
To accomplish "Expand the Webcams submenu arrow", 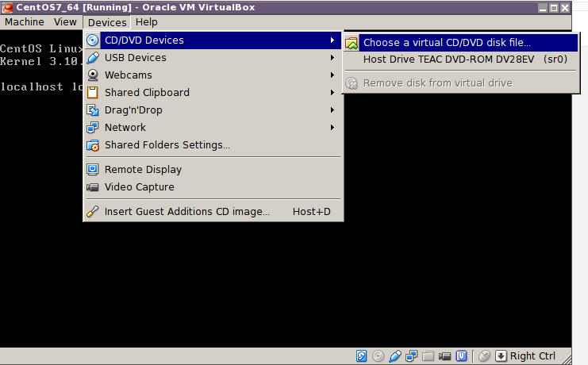I will pos(332,75).
